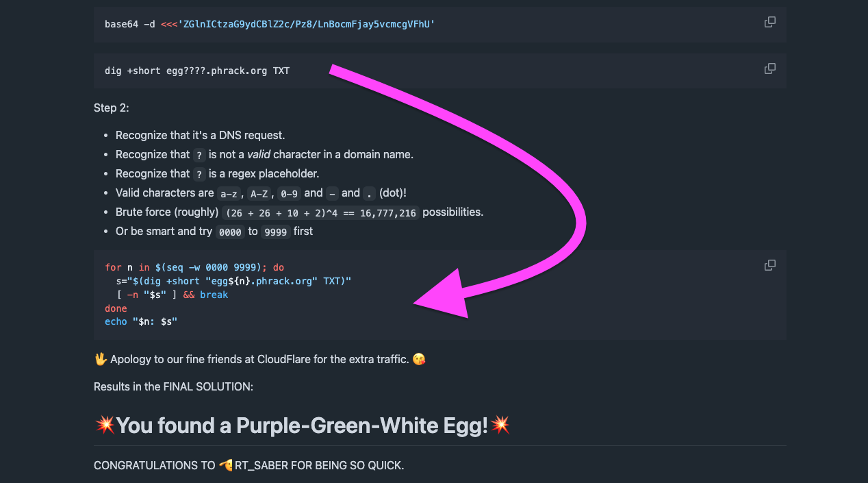Click the inline code "a-z"
Image resolution: width=868 pixels, height=483 pixels.
228,194
